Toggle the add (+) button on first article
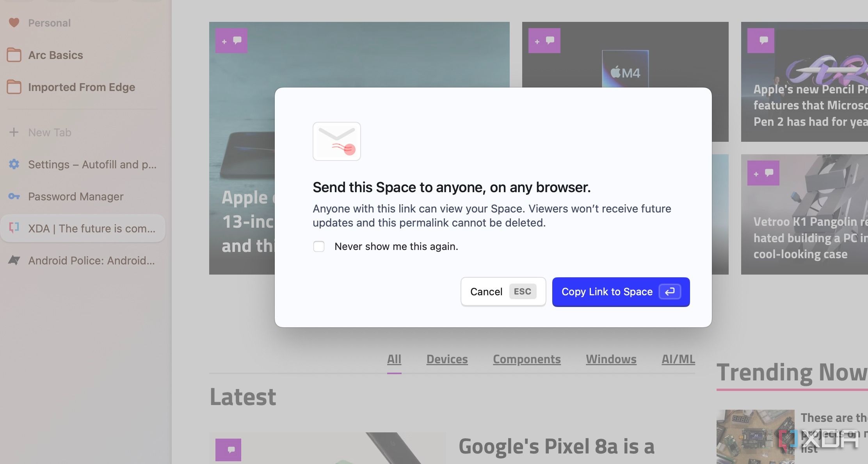This screenshot has height=464, width=868. [x=224, y=41]
